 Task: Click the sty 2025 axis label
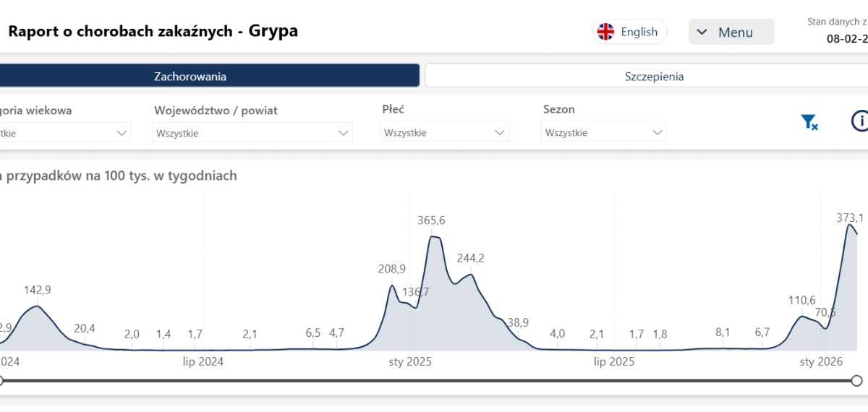pyautogui.click(x=409, y=361)
